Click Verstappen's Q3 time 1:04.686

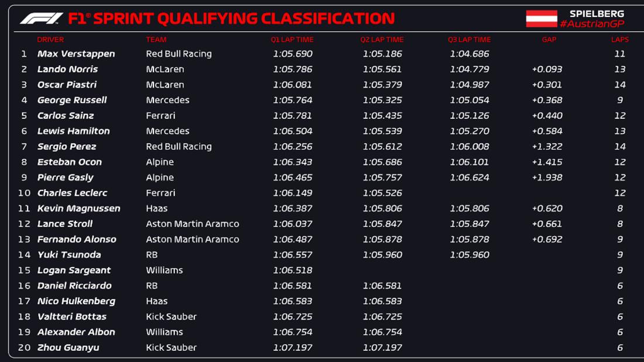tap(470, 54)
